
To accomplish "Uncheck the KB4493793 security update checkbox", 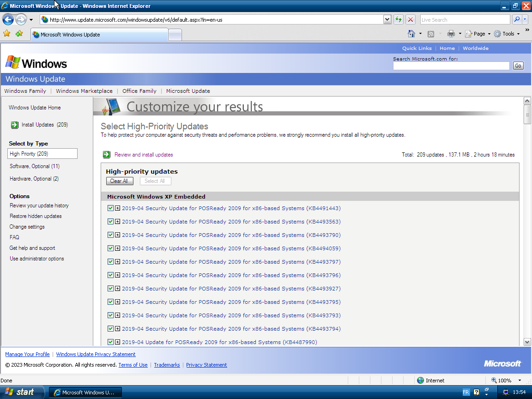I will (x=111, y=315).
